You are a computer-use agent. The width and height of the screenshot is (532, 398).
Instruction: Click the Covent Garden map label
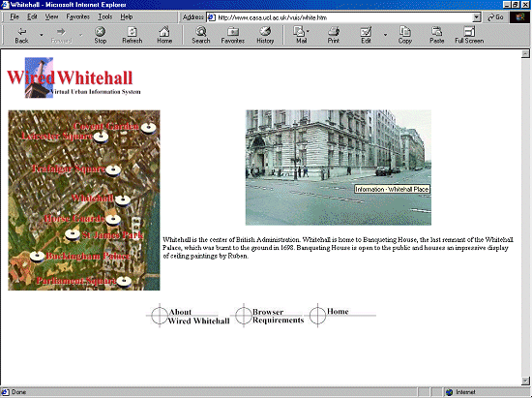click(106, 126)
